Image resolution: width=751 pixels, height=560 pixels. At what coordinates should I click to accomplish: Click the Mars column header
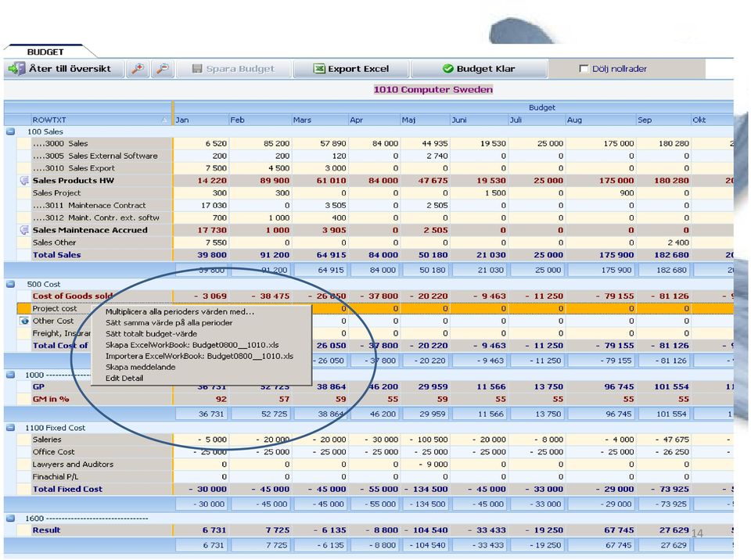point(320,120)
